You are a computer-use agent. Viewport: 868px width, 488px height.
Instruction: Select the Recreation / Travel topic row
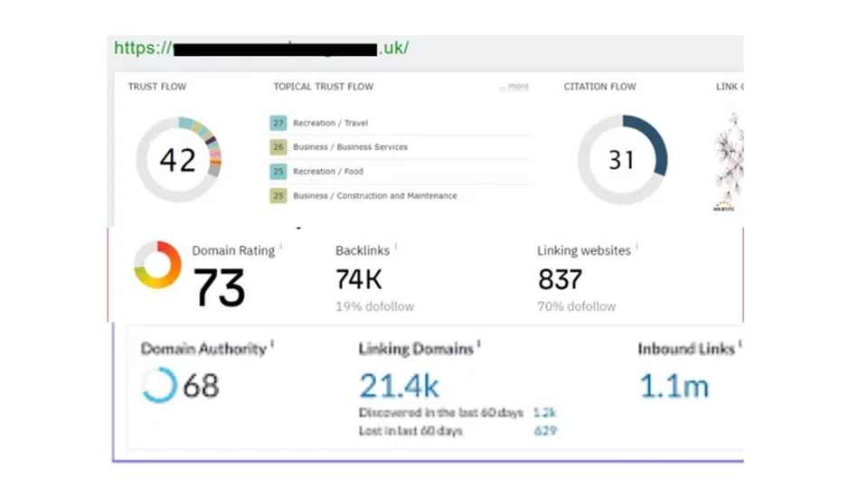(400, 123)
